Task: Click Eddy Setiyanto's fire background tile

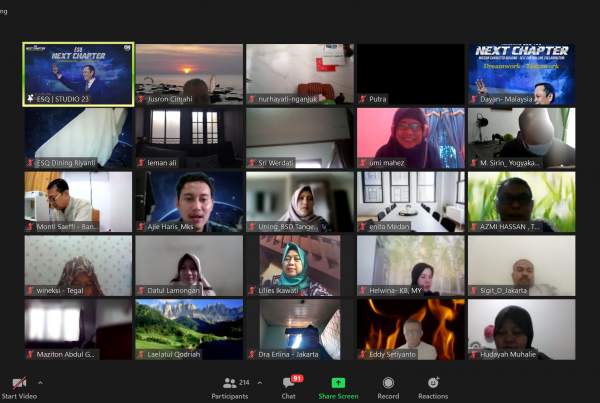Action: point(411,327)
